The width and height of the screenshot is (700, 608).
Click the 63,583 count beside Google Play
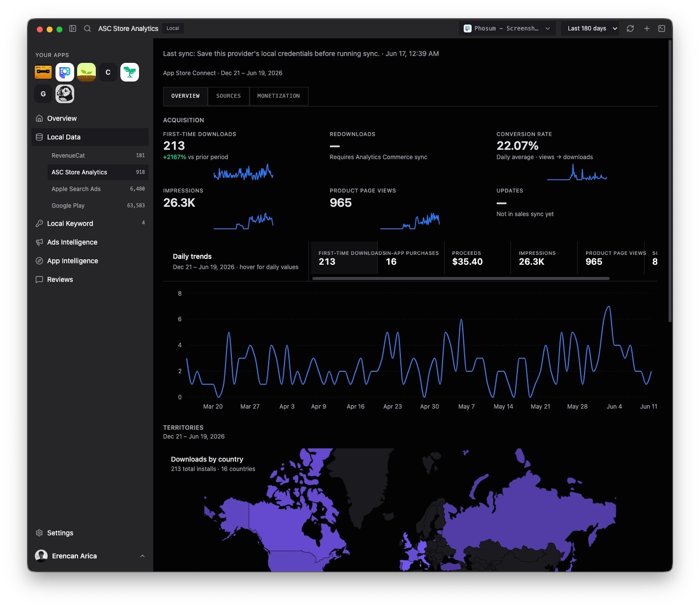[136, 206]
